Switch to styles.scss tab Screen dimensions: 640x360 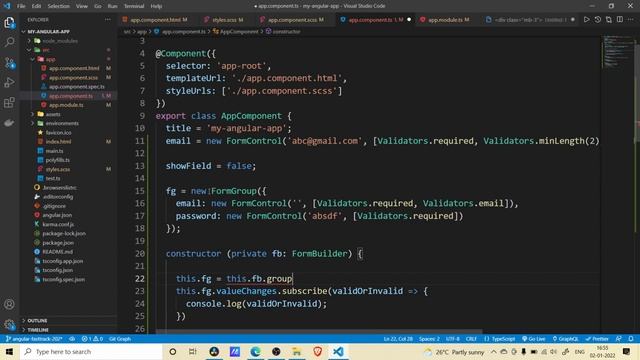(224, 20)
